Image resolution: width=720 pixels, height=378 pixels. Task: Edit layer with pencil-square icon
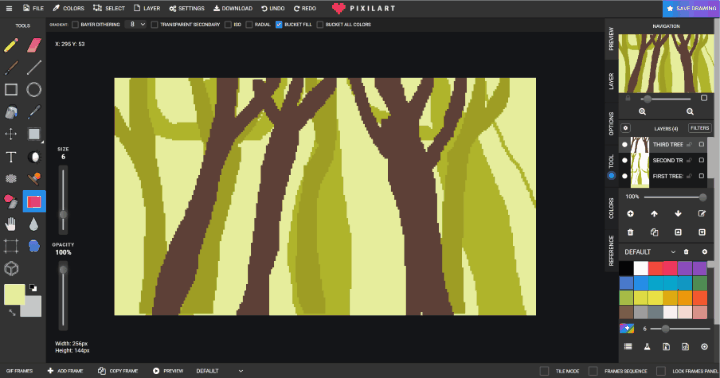click(x=702, y=214)
